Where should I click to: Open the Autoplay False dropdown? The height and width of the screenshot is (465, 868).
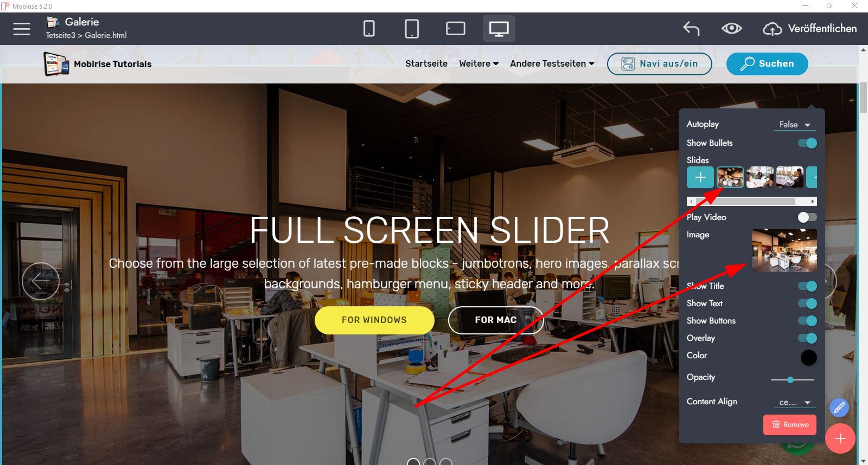pyautogui.click(x=795, y=125)
